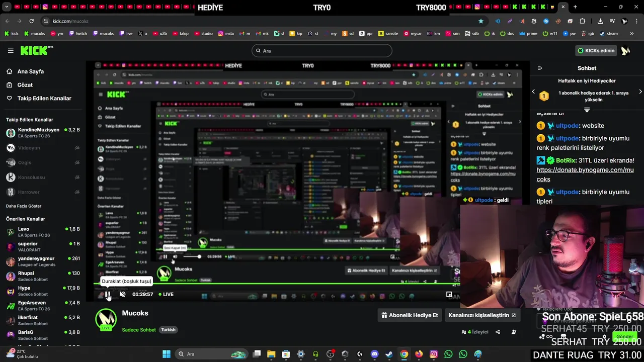Expand the top gifters panel handle
The image size is (644, 362).
point(587,110)
